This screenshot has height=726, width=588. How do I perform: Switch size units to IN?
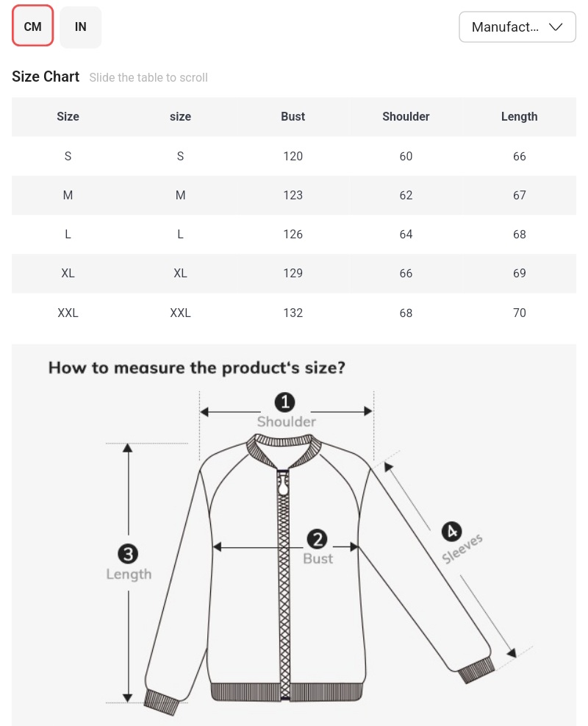click(81, 26)
